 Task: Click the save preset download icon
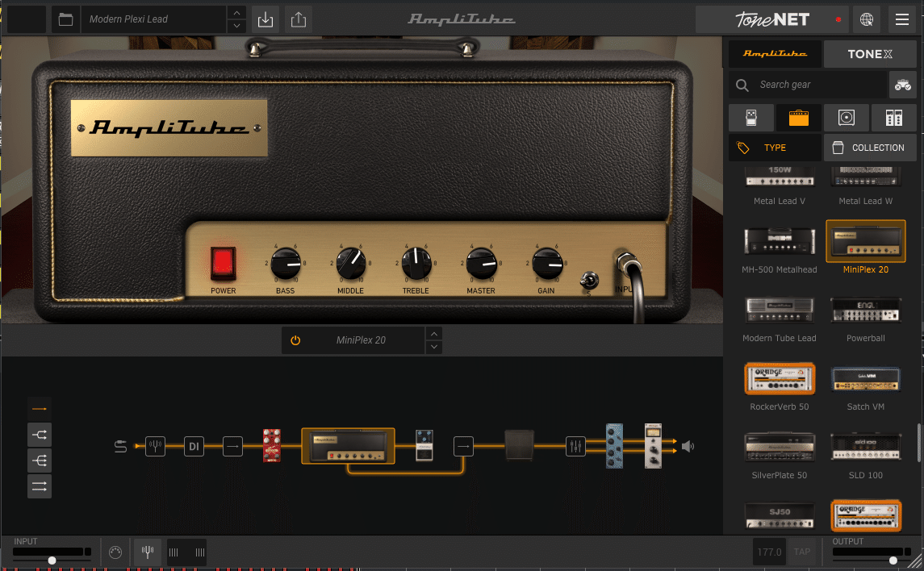(x=265, y=19)
